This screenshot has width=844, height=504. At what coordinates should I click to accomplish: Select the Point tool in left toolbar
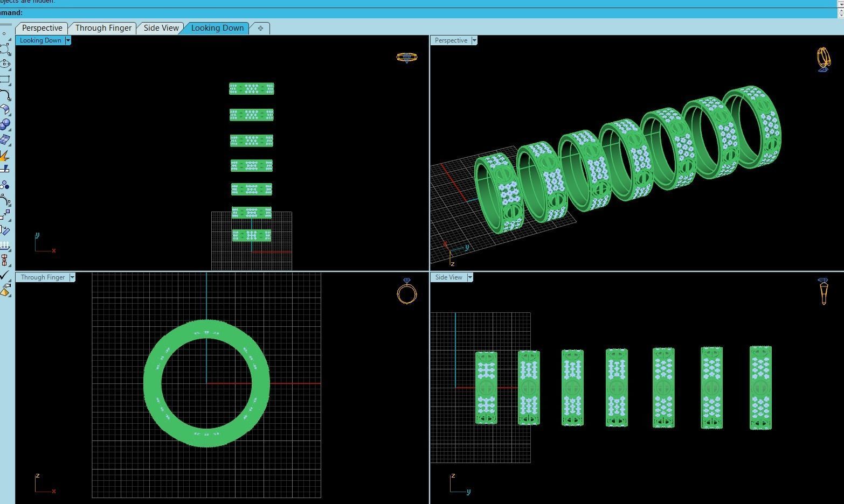click(4, 33)
